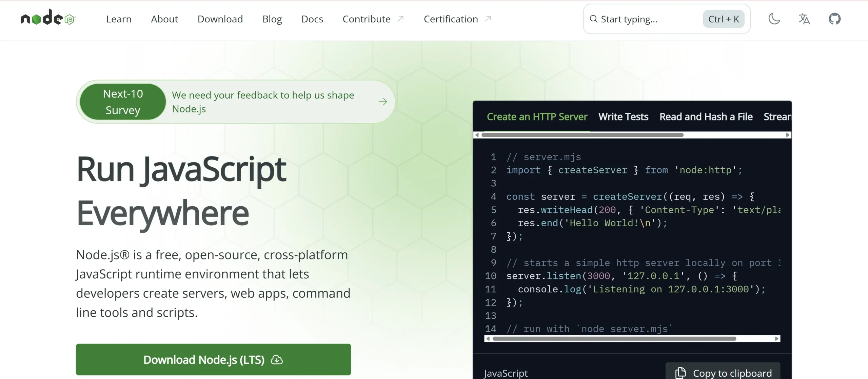The height and width of the screenshot is (379, 868).
Task: Click the tab strip horizontal scrollbar thumb
Action: coord(582,135)
